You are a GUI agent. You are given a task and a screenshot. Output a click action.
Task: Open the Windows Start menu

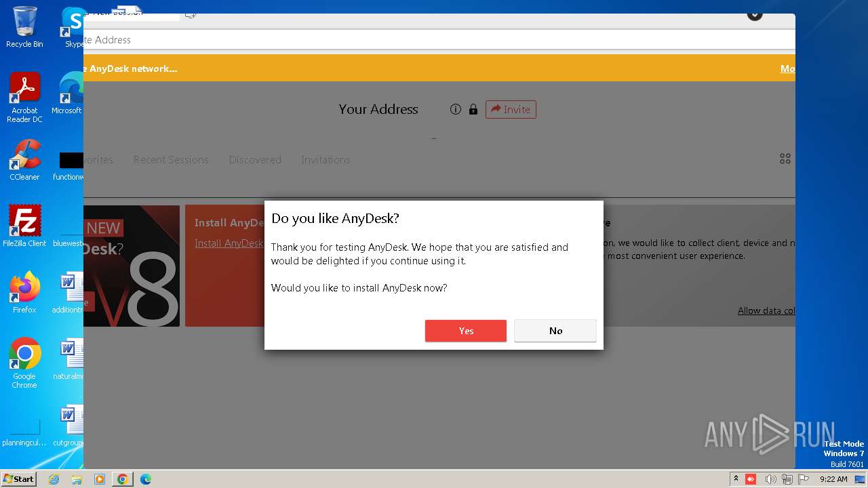pos(19,479)
